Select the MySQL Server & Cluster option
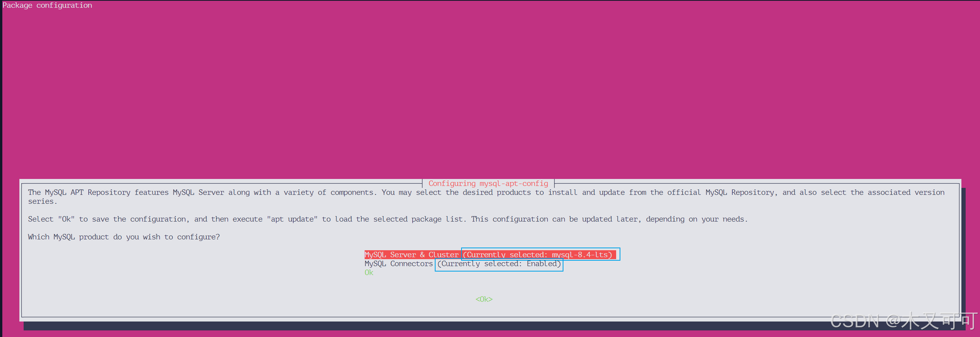 [x=490, y=254]
